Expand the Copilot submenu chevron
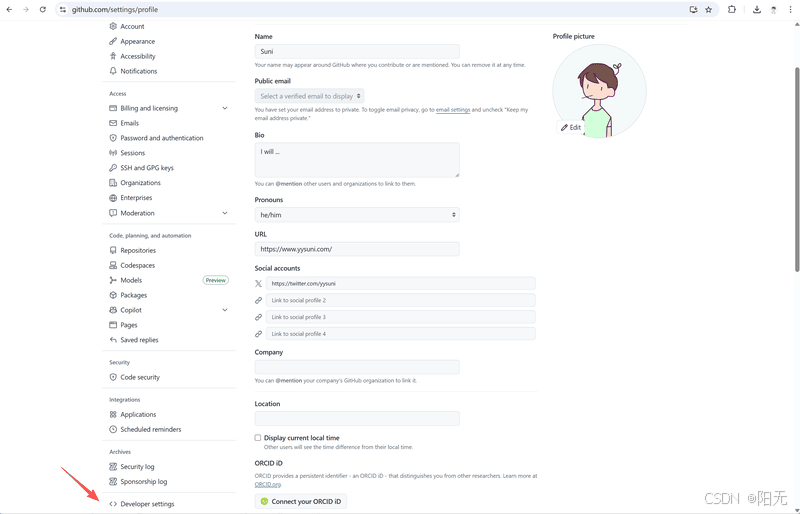Image resolution: width=800 pixels, height=514 pixels. [224, 310]
